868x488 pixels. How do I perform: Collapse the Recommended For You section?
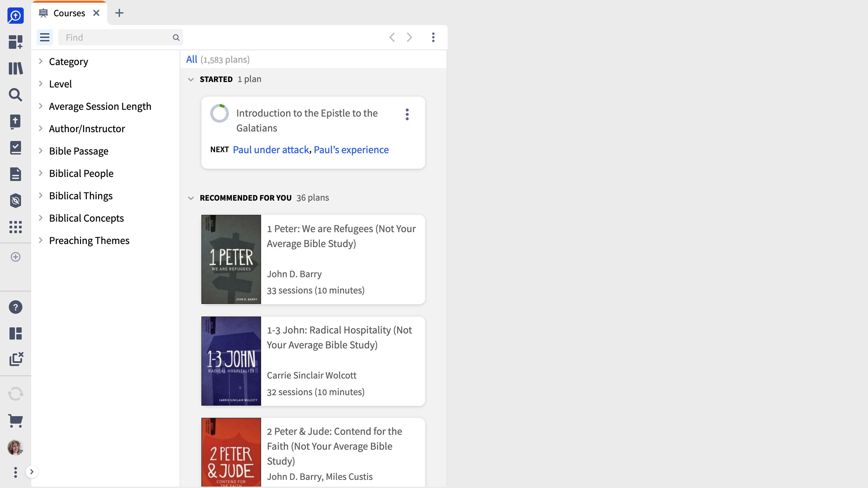pos(191,198)
